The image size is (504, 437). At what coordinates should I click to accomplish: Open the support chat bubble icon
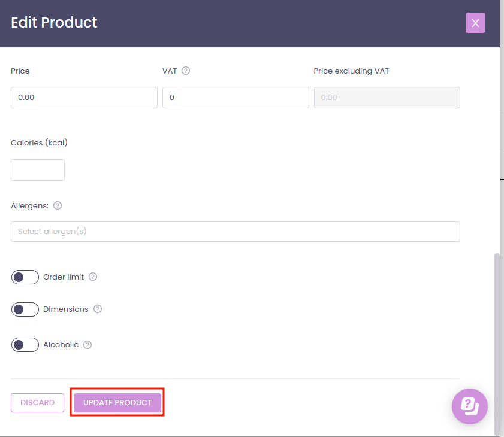click(x=470, y=406)
